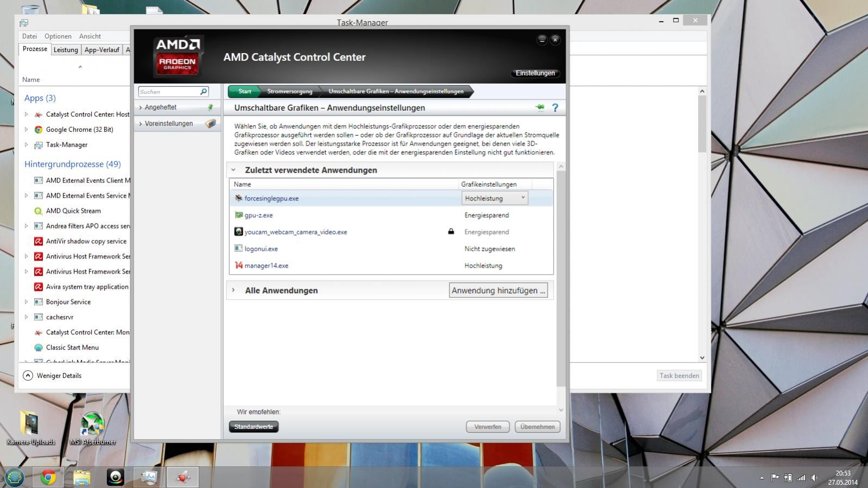Open the volume speaker tray icon

click(x=814, y=478)
